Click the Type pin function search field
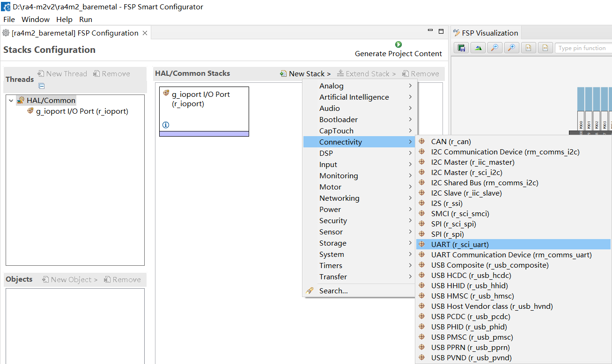This screenshot has width=612, height=364. pyautogui.click(x=583, y=48)
